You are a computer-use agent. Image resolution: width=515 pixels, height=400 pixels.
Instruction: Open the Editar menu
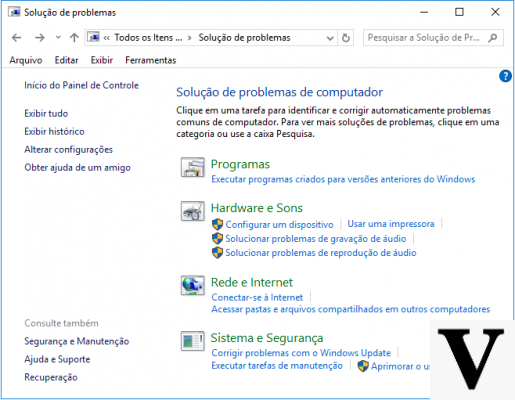[x=66, y=60]
